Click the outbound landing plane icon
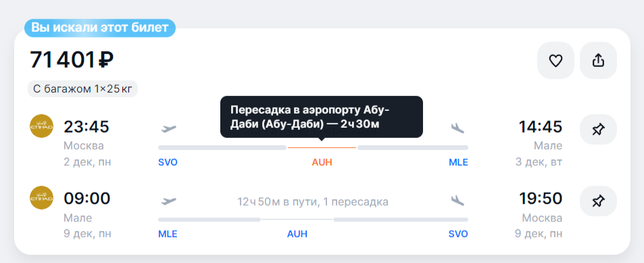The width and height of the screenshot is (644, 263). tap(457, 128)
